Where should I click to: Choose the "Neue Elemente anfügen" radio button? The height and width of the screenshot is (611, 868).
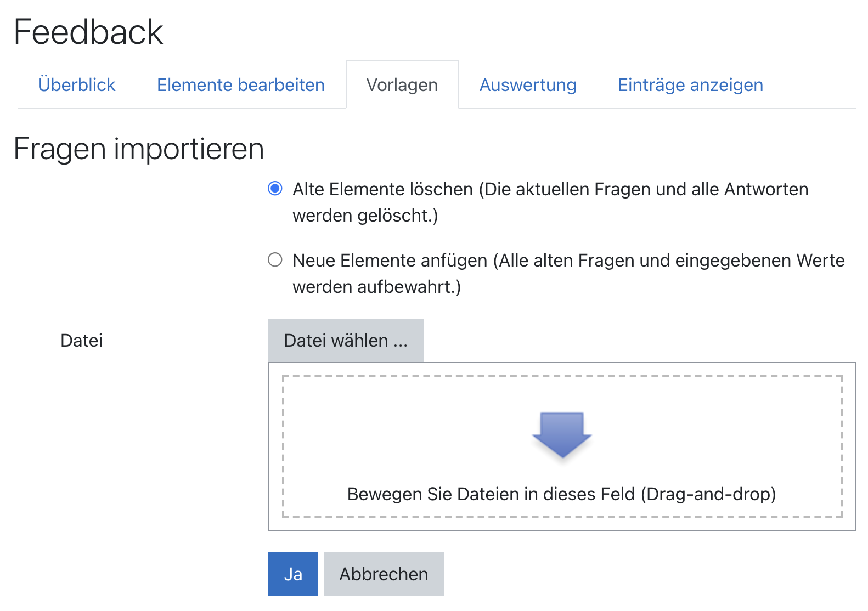pyautogui.click(x=275, y=259)
